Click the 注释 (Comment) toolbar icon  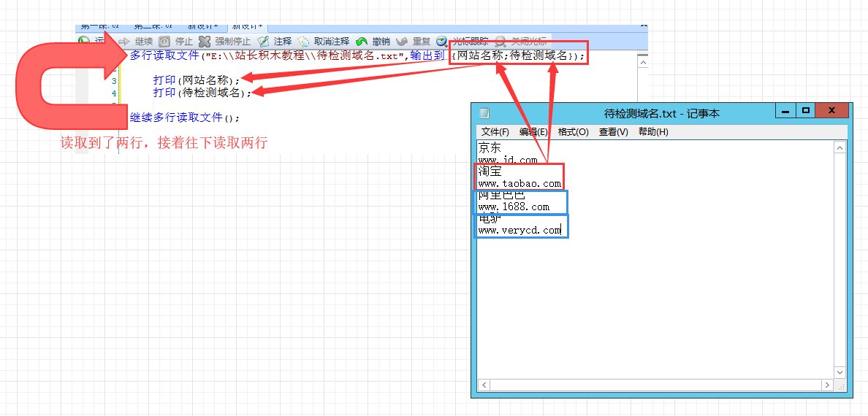[x=263, y=42]
